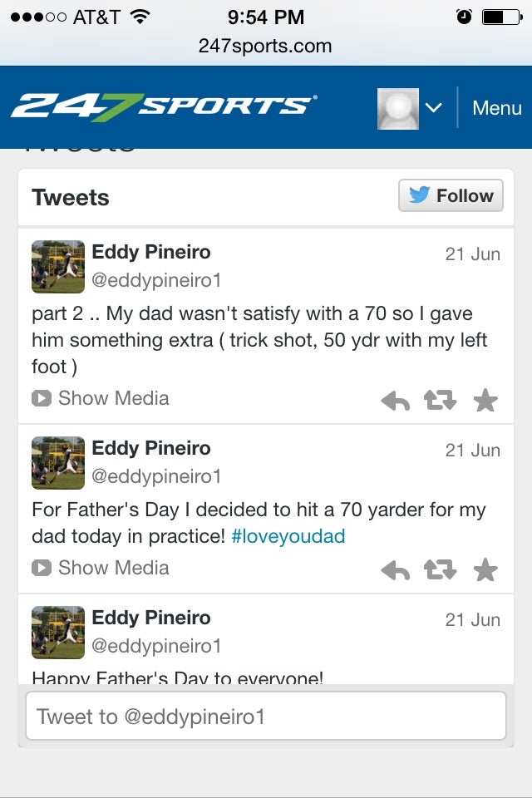Tap the user profile avatar in header
Image resolution: width=532 pixels, height=798 pixels.
pyautogui.click(x=398, y=108)
